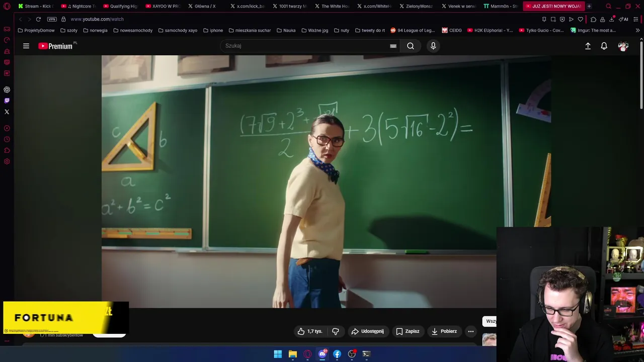Switch to XAYOO W PRO tab
Screen dimensions: 644x362
[163, 6]
